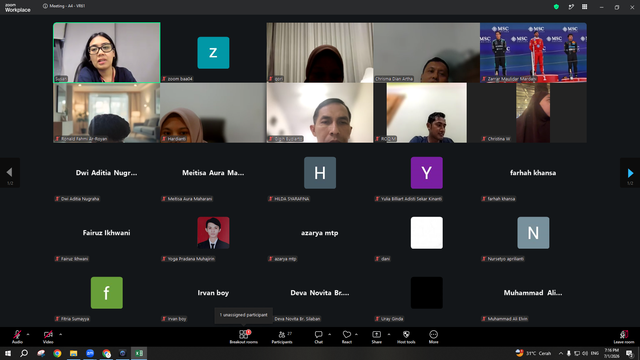The image size is (640, 360).
Task: Click green encryption shield icon
Action: (x=556, y=7)
